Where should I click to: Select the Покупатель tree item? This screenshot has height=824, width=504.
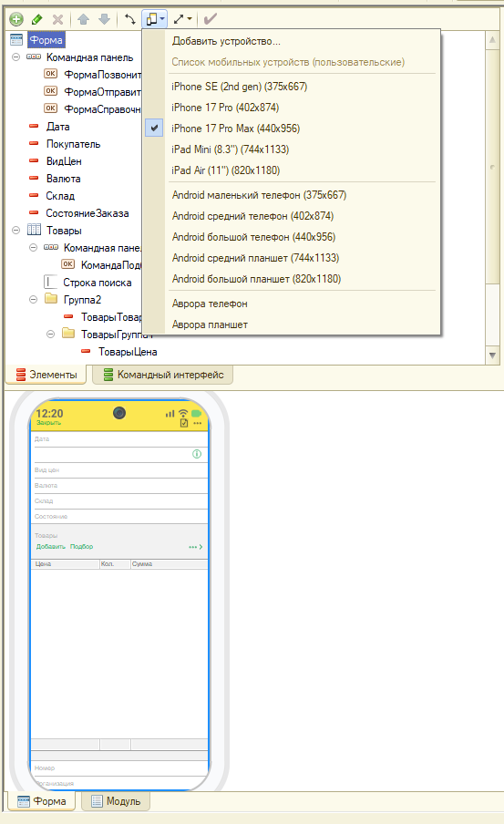[73, 144]
